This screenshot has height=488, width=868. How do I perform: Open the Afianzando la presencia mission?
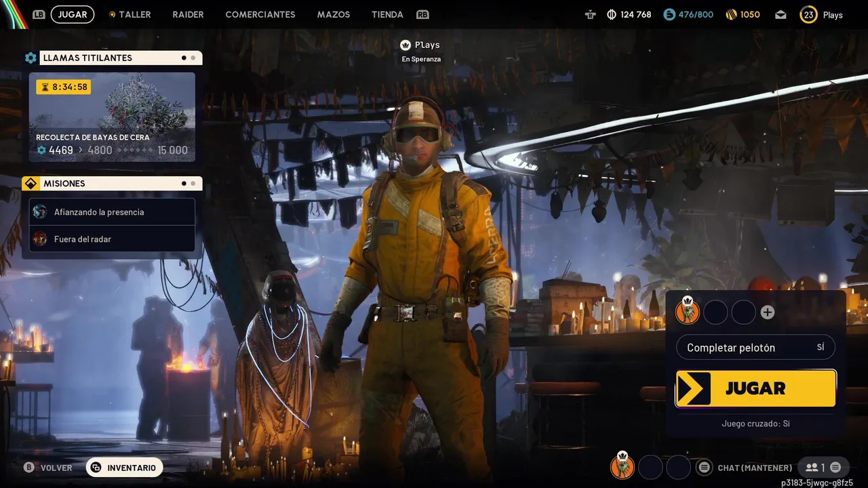[112, 212]
